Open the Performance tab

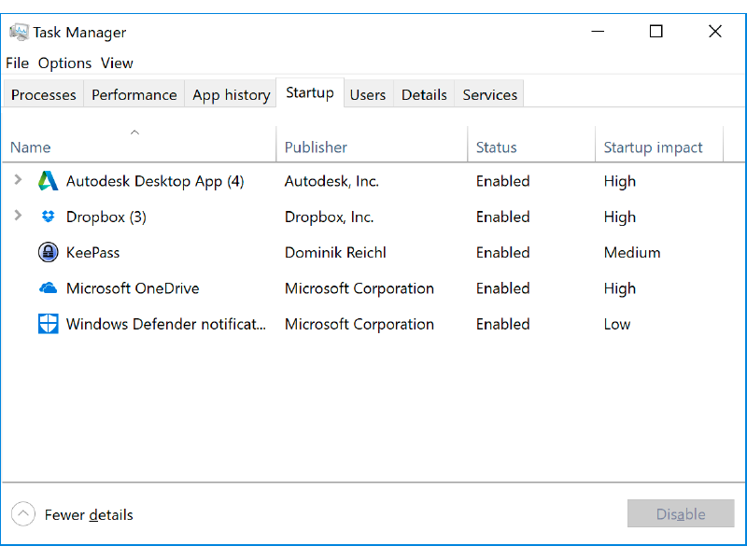(134, 93)
